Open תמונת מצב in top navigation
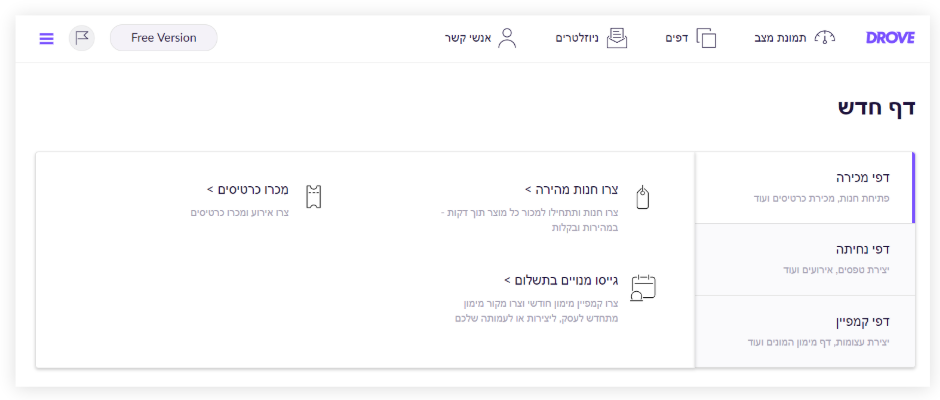The width and height of the screenshot is (940, 400). [780, 38]
